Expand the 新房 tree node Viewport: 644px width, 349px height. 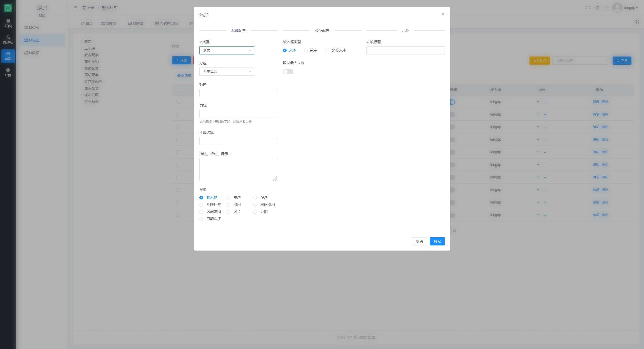[81, 42]
